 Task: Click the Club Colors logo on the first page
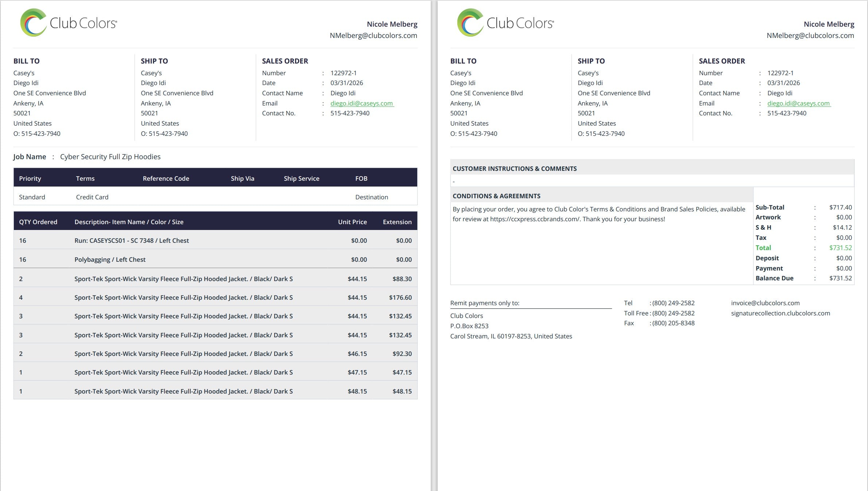click(69, 23)
